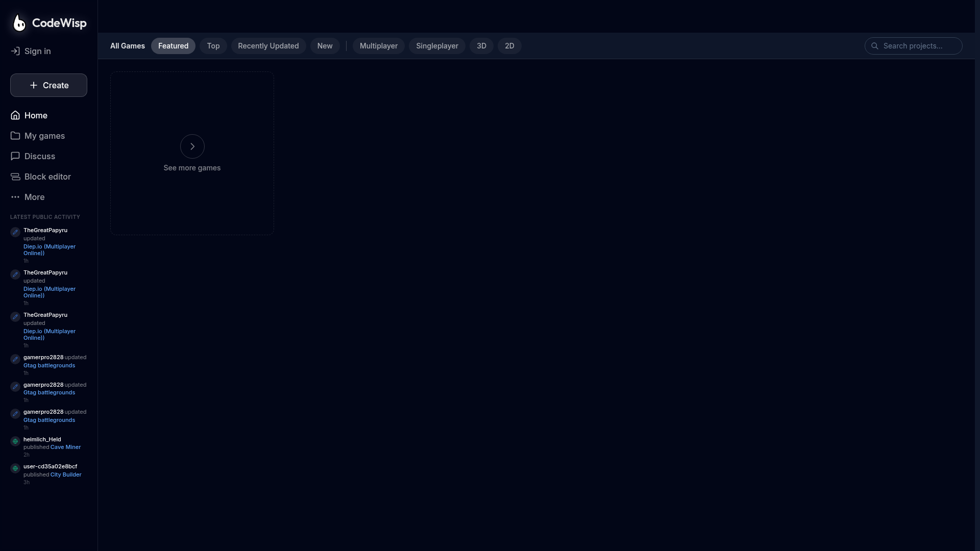This screenshot has height=551, width=980.
Task: Click the Create button
Action: 48,85
